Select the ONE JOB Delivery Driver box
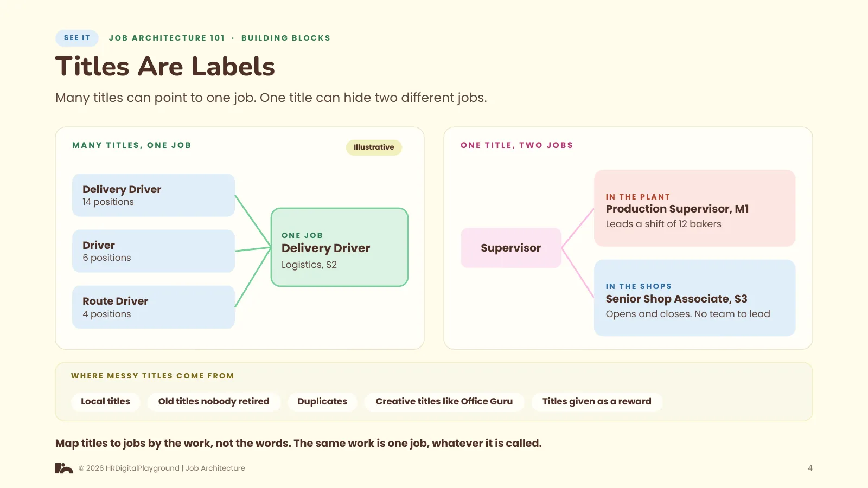 [x=340, y=247]
